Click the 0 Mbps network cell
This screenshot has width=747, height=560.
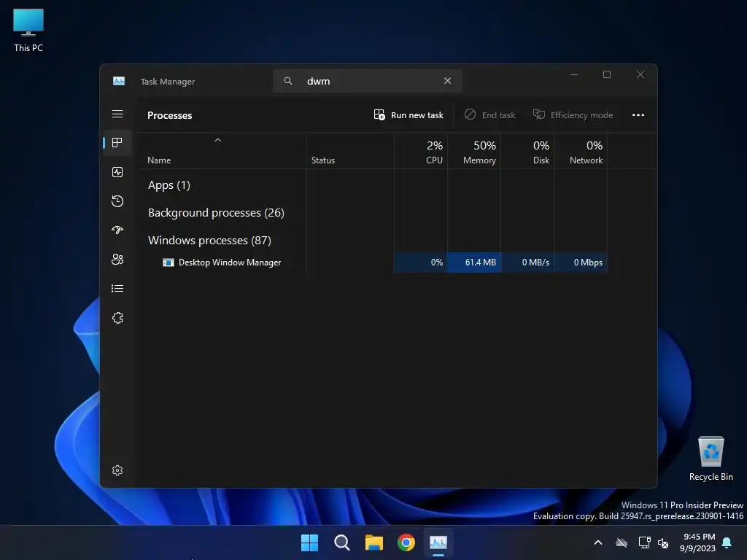click(x=581, y=262)
